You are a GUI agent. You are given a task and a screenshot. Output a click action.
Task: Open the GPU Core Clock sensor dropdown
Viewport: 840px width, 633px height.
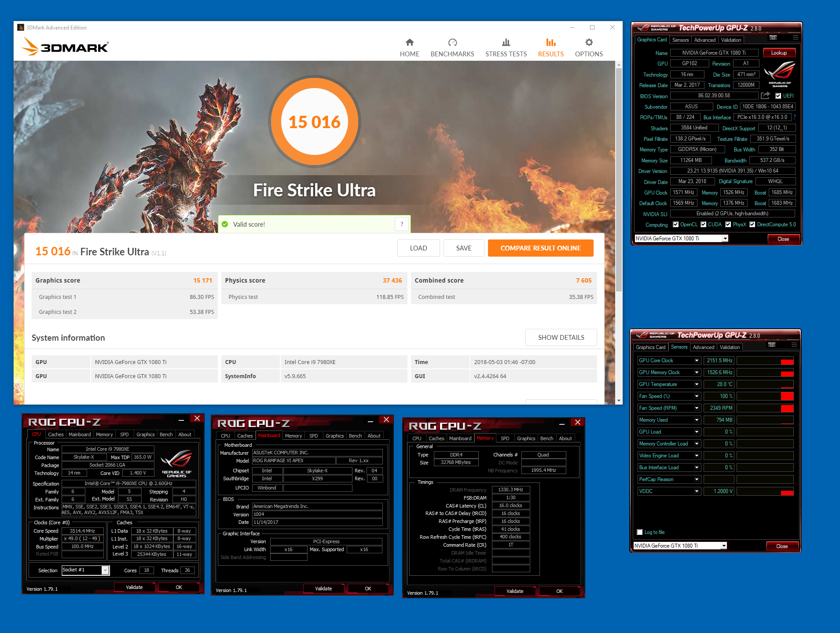(697, 361)
